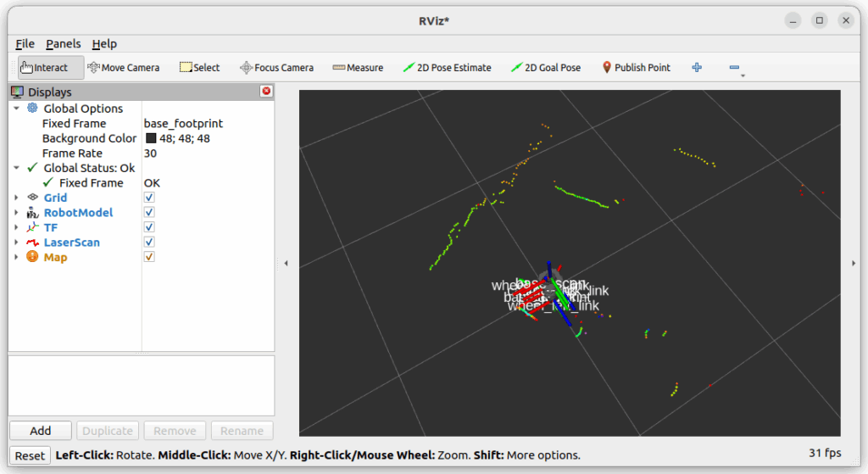Open the File menu
The image size is (868, 474).
coord(25,43)
